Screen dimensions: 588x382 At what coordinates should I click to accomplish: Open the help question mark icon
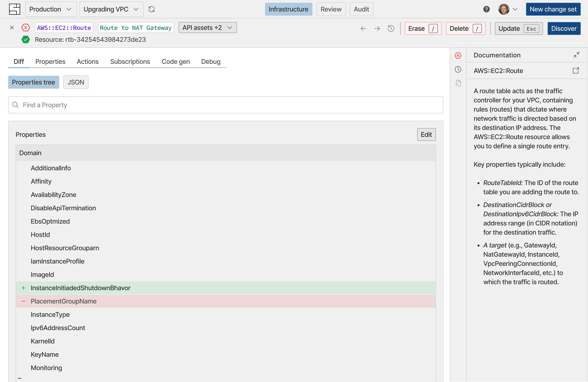(486, 9)
